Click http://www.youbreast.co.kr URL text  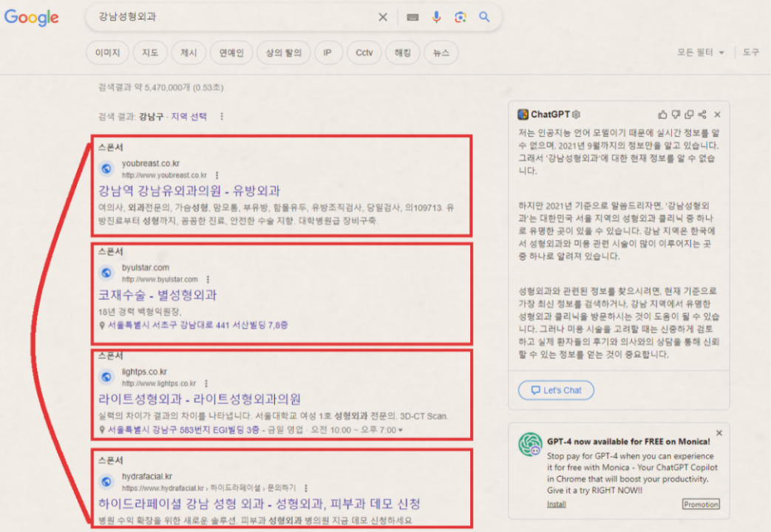[x=164, y=175]
